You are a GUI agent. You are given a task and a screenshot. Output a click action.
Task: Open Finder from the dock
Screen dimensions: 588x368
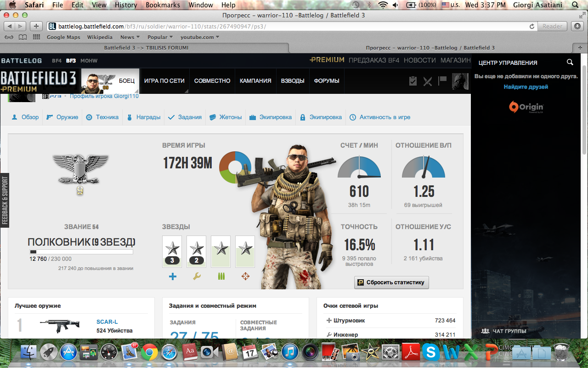coord(28,352)
